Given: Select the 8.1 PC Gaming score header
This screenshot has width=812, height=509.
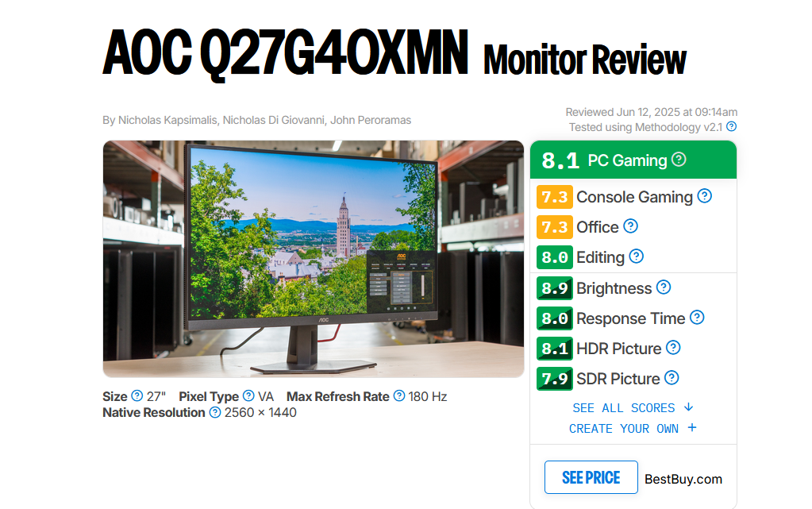Looking at the screenshot, I should coord(633,160).
